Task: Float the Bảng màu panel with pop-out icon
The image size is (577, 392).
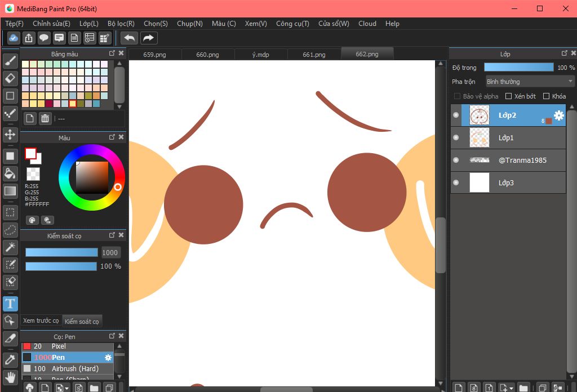Action: 112,54
